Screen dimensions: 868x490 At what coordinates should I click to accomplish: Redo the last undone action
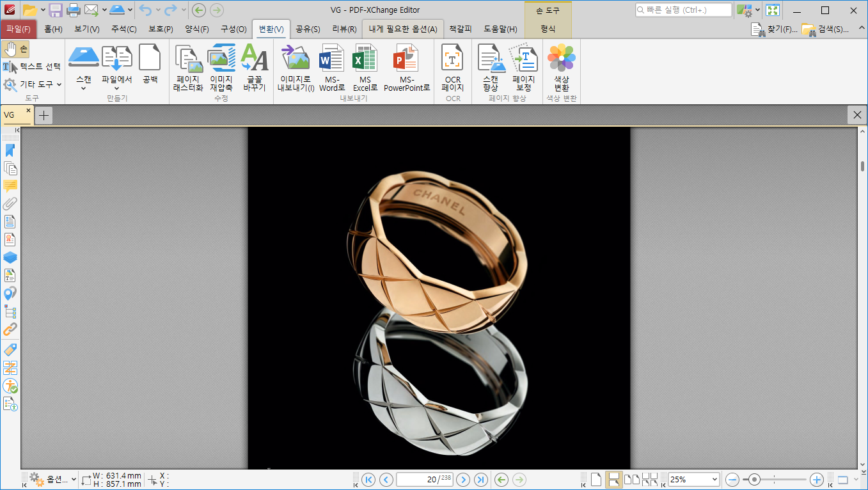170,10
